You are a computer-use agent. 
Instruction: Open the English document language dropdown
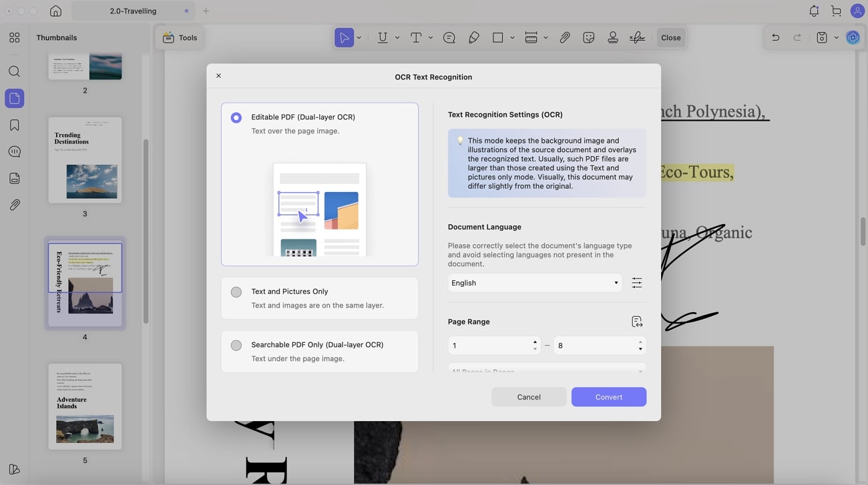[x=535, y=283]
